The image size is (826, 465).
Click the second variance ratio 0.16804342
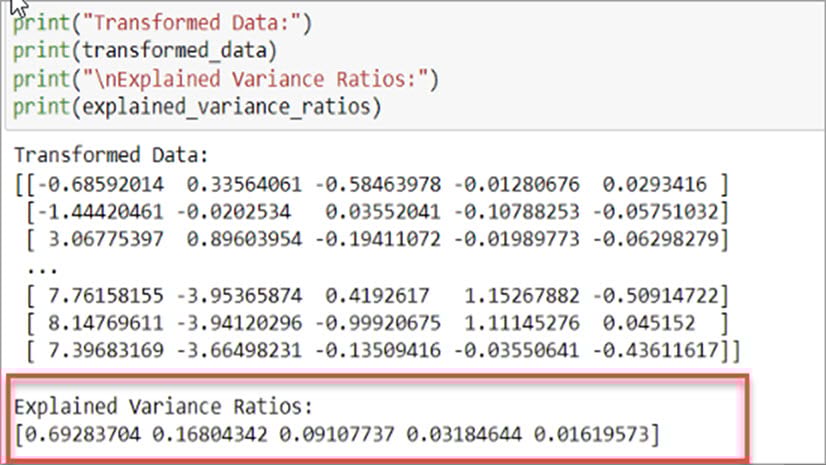[x=206, y=435]
